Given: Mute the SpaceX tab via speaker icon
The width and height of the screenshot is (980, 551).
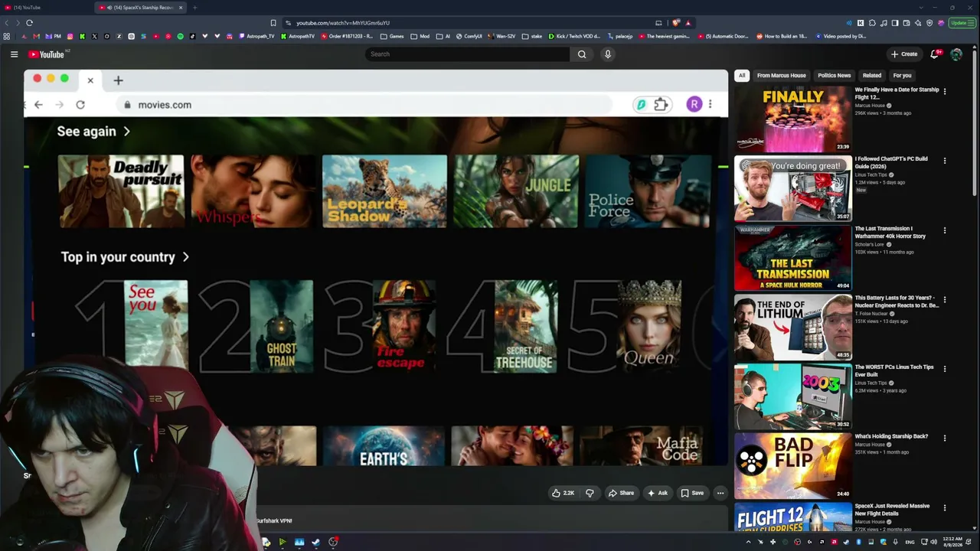Looking at the screenshot, I should (x=109, y=8).
